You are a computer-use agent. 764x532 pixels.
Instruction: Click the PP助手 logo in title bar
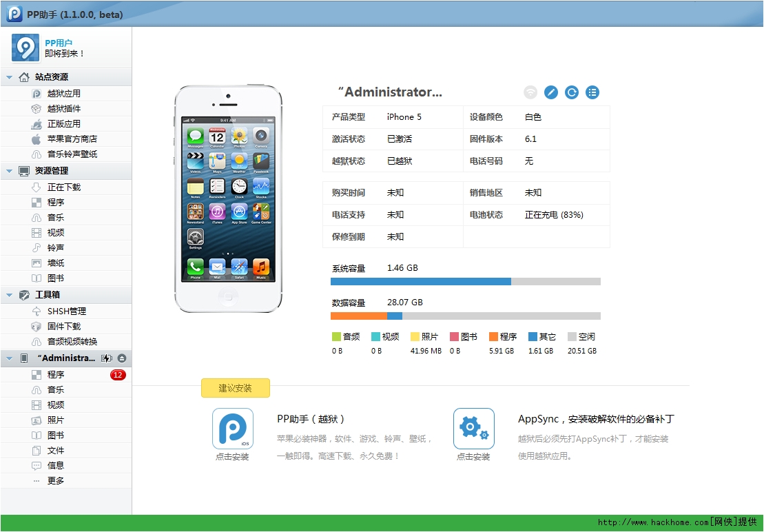coord(14,13)
